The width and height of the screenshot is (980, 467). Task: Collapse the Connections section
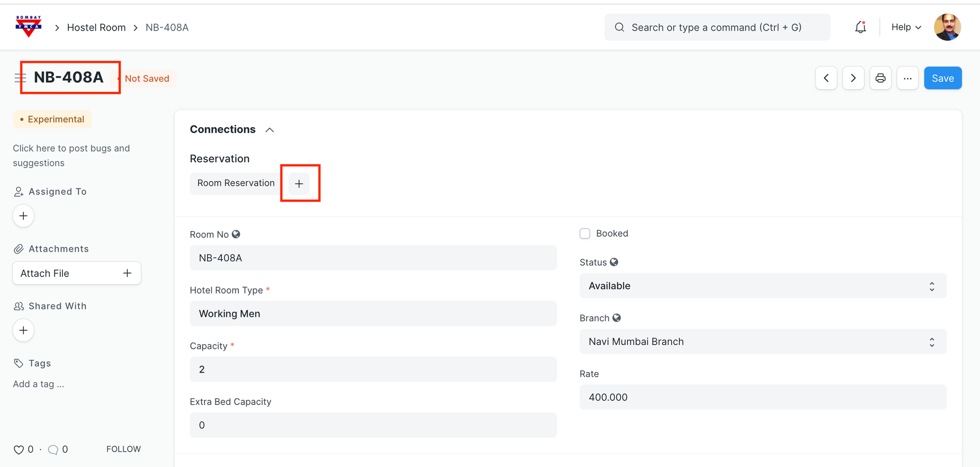(x=269, y=130)
